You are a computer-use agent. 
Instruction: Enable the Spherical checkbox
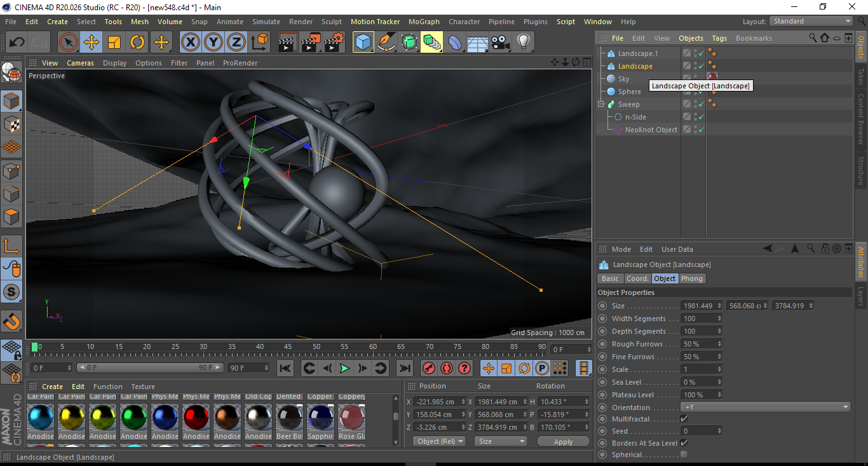click(684, 455)
